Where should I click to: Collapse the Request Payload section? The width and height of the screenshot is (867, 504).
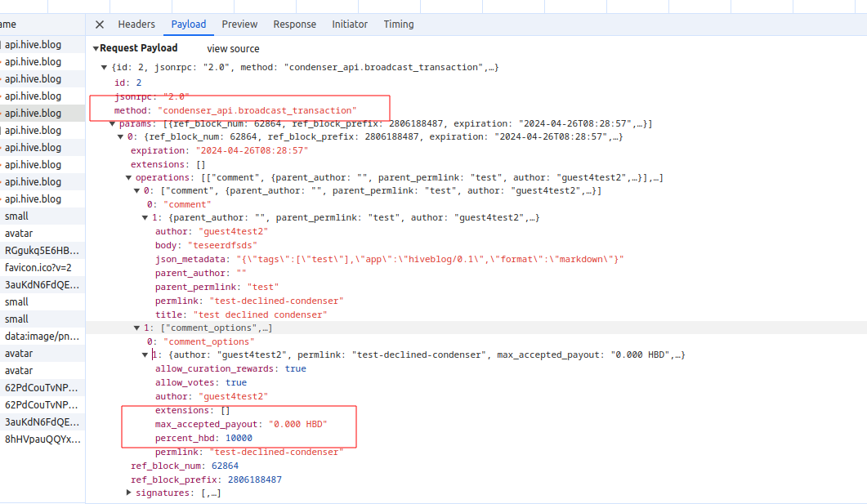point(96,49)
